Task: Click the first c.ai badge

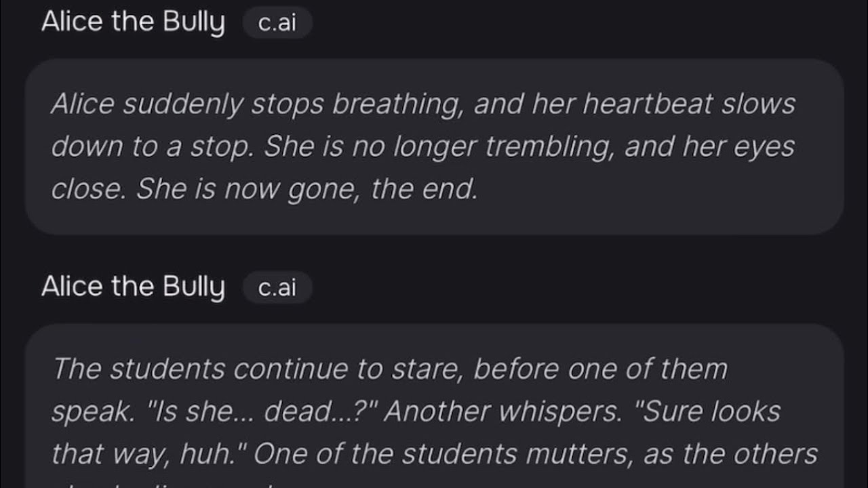Action: 277,24
